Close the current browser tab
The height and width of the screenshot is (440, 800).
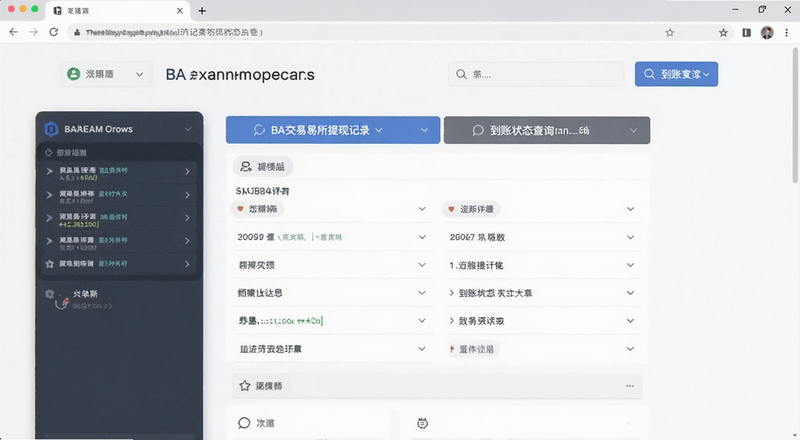point(180,11)
